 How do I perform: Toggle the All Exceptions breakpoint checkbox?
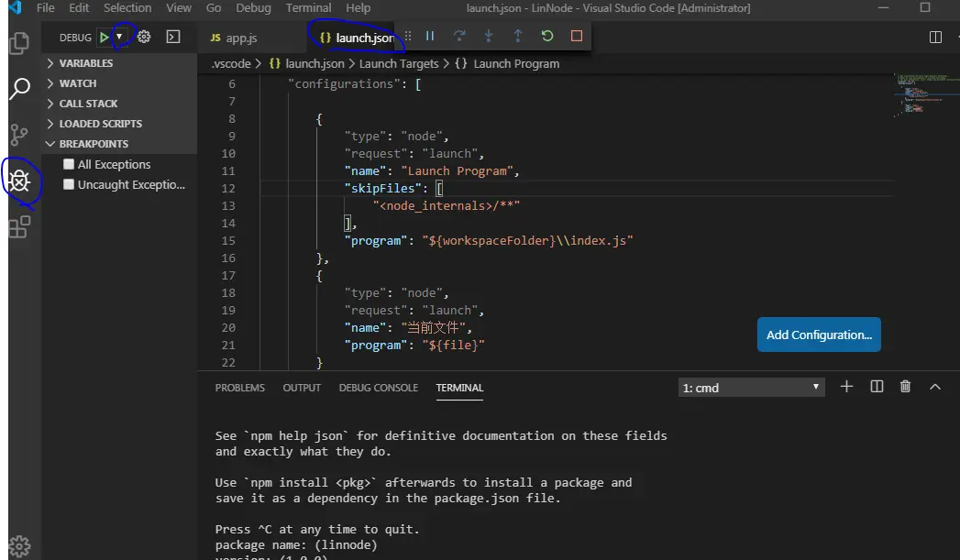pos(69,164)
